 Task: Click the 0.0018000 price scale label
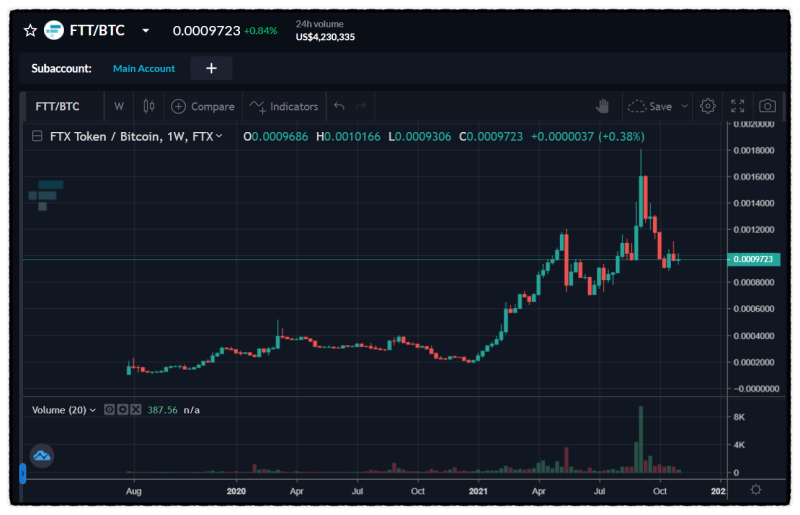[754, 151]
